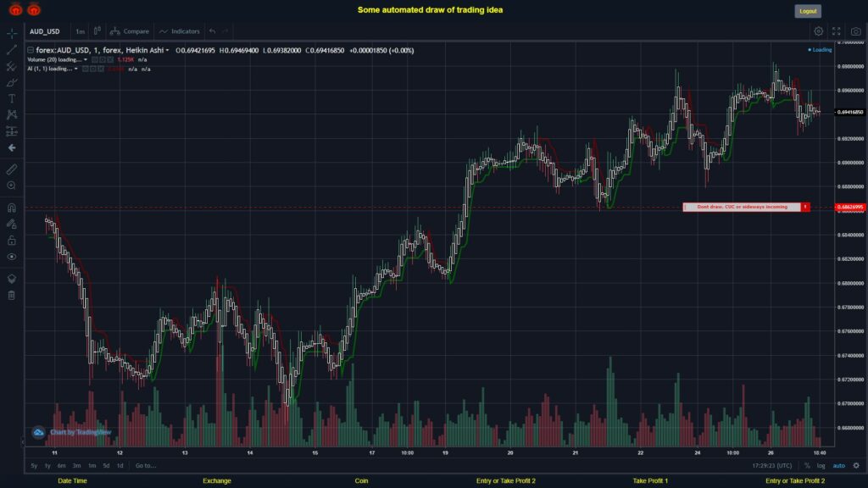Toggle auto scale mode
The height and width of the screenshot is (488, 868).
(839, 466)
